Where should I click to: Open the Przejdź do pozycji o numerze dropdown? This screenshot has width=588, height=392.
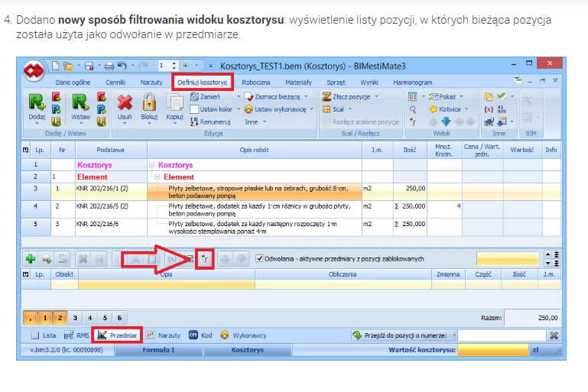[454, 335]
